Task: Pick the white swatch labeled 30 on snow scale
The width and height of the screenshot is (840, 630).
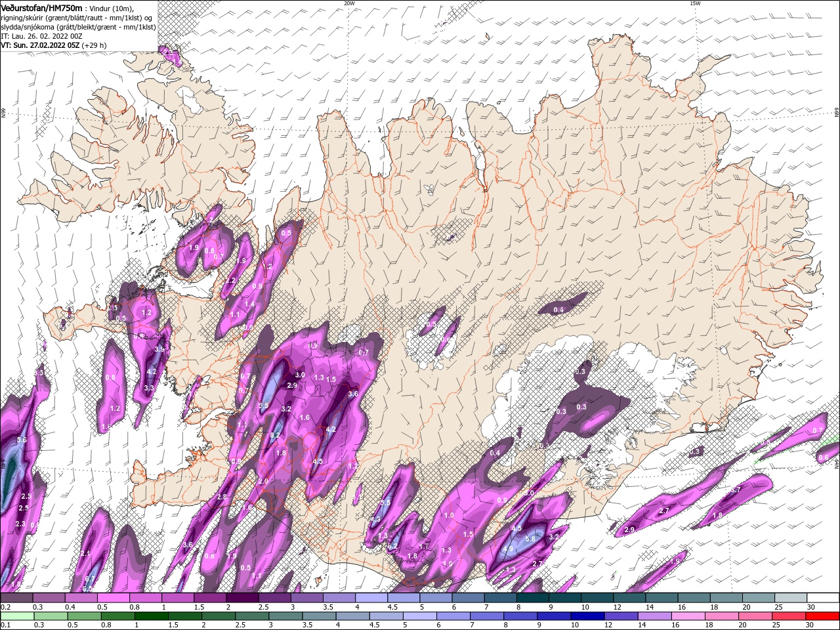Action: tap(824, 598)
